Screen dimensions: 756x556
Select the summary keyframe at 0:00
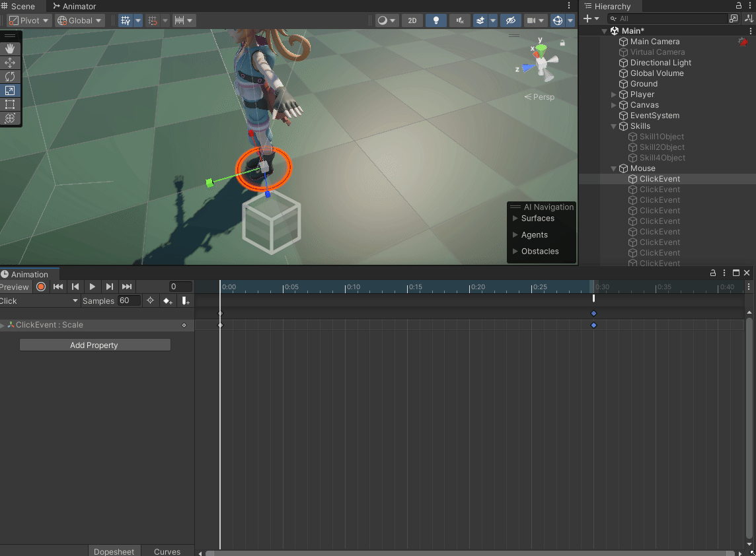click(x=220, y=314)
